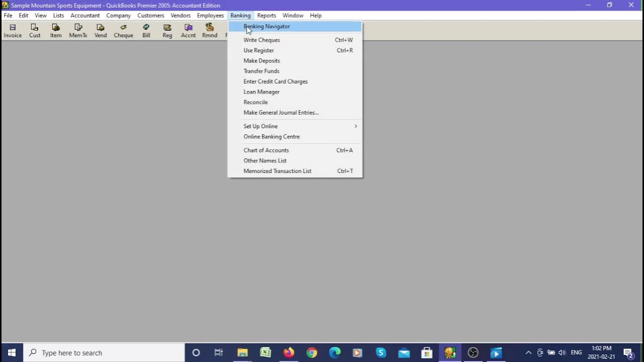Viewport: 644px width, 362px height.
Task: Click the Task View taskbar icon
Action: [x=218, y=352]
